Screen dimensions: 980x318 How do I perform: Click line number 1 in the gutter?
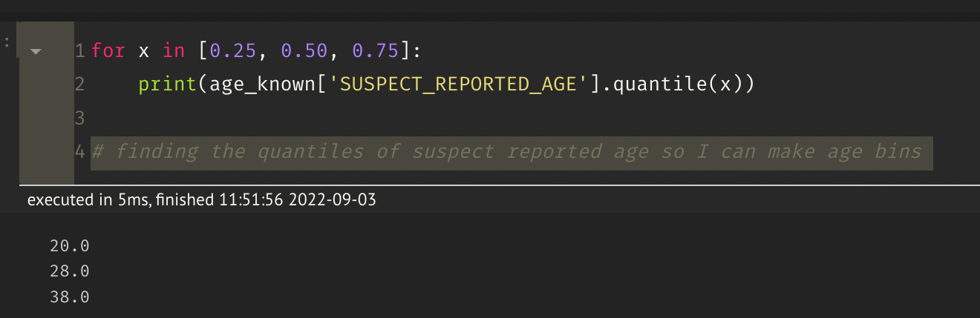coord(79,51)
